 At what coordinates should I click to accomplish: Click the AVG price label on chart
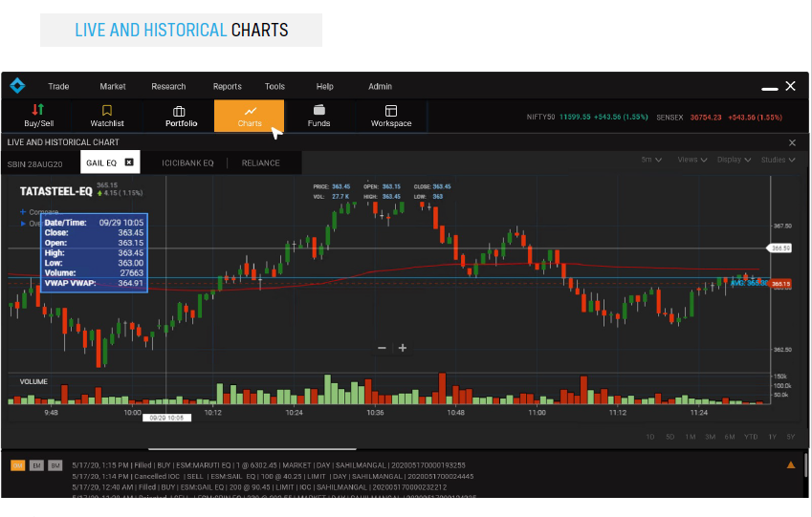(749, 283)
